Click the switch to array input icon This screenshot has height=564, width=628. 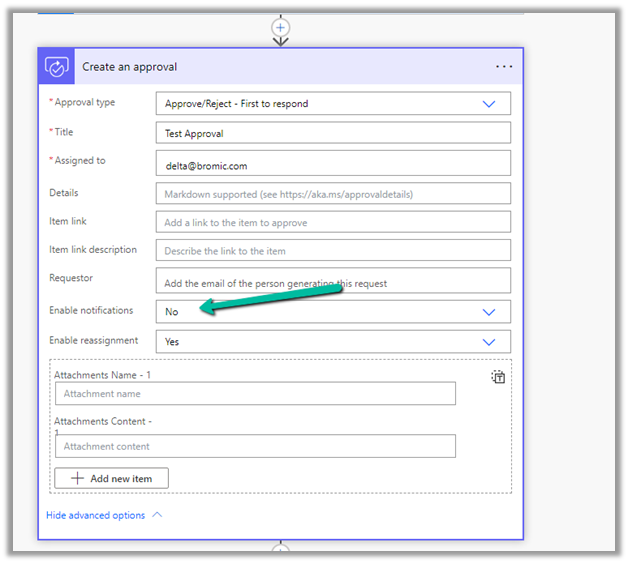[498, 377]
